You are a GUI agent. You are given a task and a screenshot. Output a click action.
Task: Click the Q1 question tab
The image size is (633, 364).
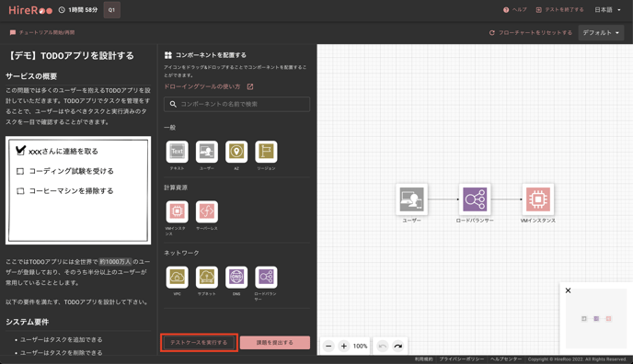click(112, 10)
